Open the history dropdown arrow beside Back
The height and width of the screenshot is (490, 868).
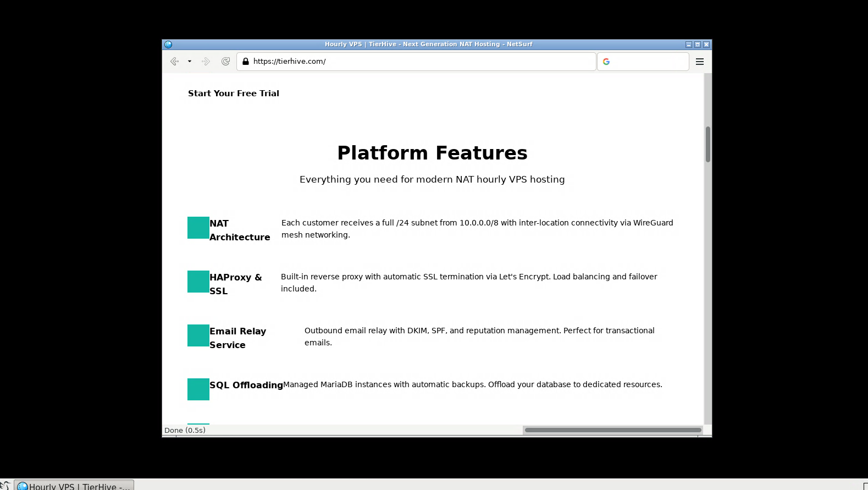[x=190, y=62]
